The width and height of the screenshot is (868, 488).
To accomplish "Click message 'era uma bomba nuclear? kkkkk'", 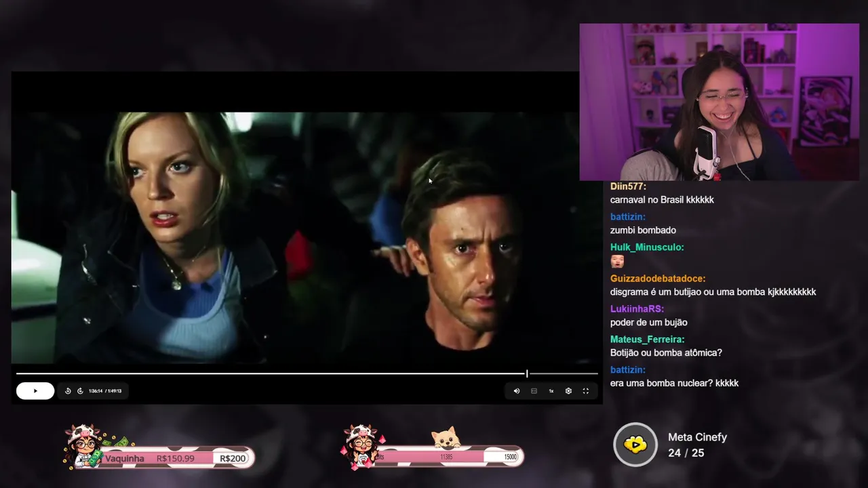I will pyautogui.click(x=674, y=384).
